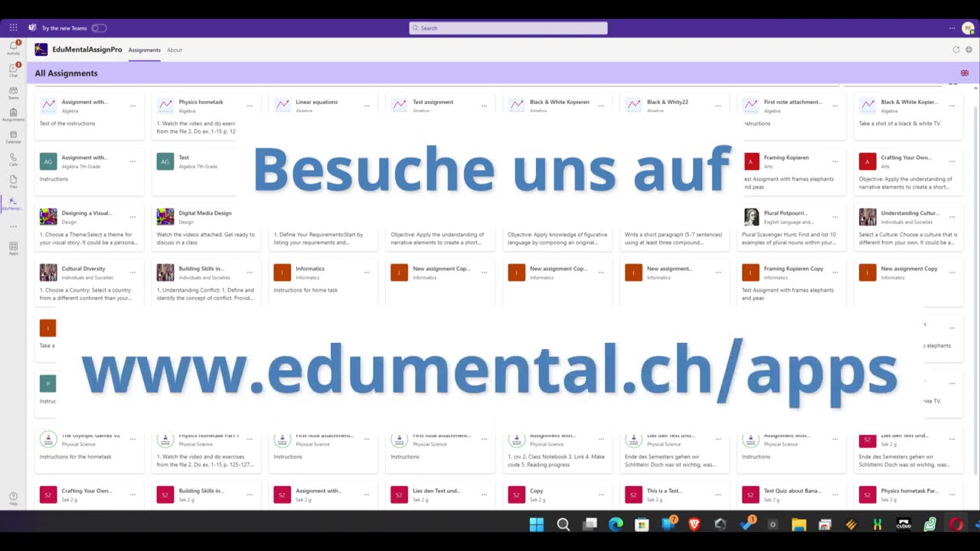The height and width of the screenshot is (551, 980).
Task: Open Windows taskbar search
Action: point(563,524)
